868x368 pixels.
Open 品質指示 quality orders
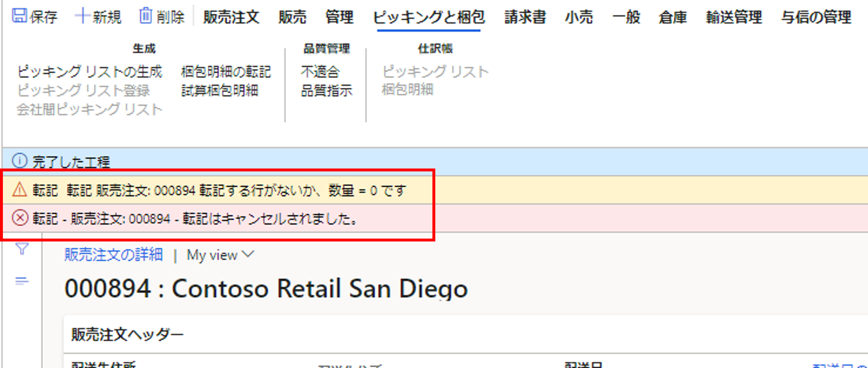pos(327,90)
